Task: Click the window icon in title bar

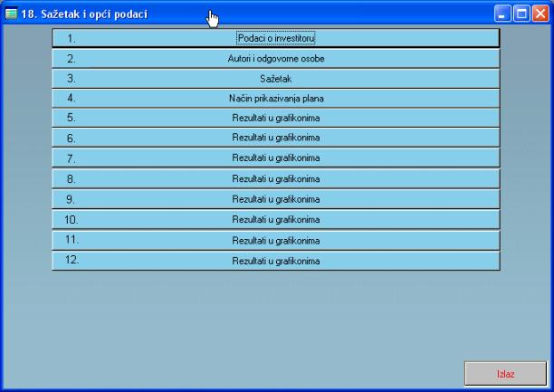Action: click(11, 14)
